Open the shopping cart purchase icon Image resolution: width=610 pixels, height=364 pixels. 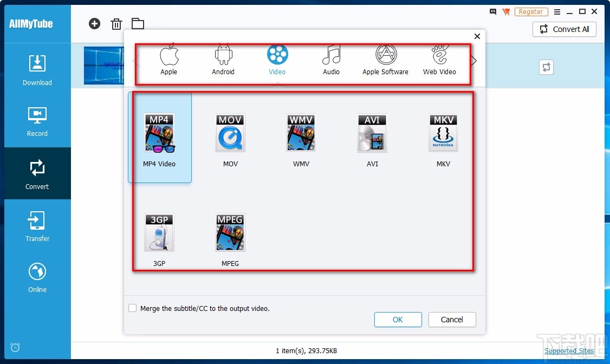pyautogui.click(x=506, y=12)
